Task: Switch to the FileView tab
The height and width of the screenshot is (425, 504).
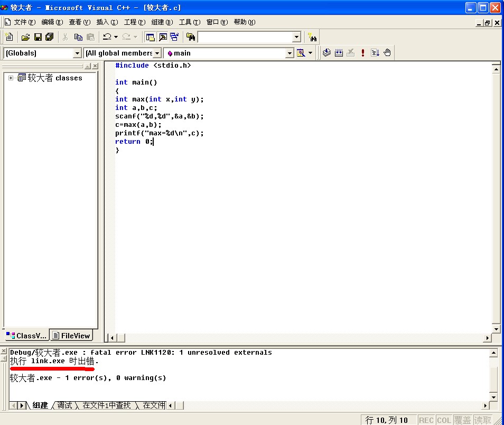Action: click(x=71, y=336)
